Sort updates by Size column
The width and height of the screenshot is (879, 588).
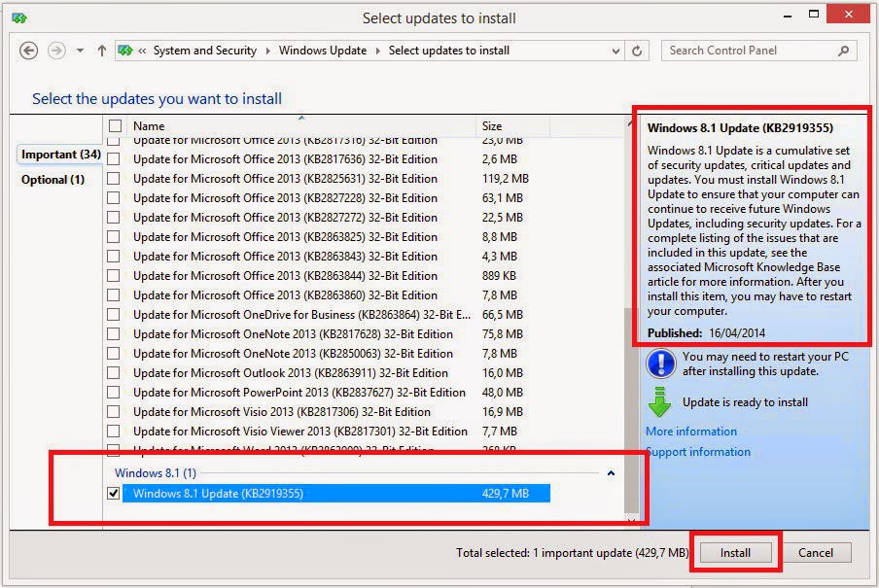pyautogui.click(x=512, y=126)
